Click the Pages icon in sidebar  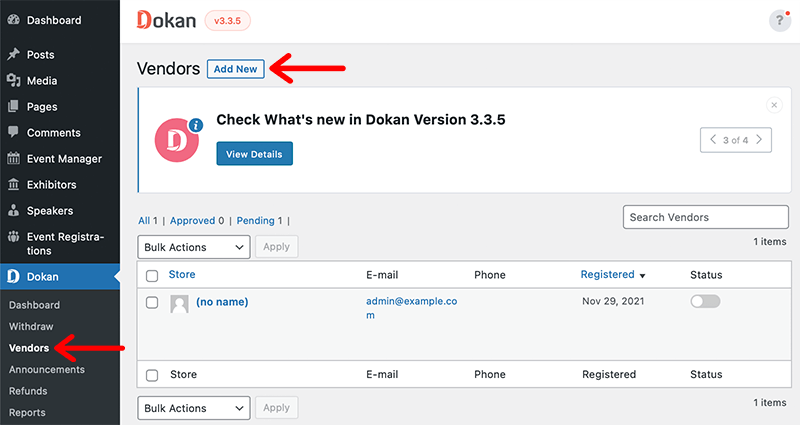[14, 106]
